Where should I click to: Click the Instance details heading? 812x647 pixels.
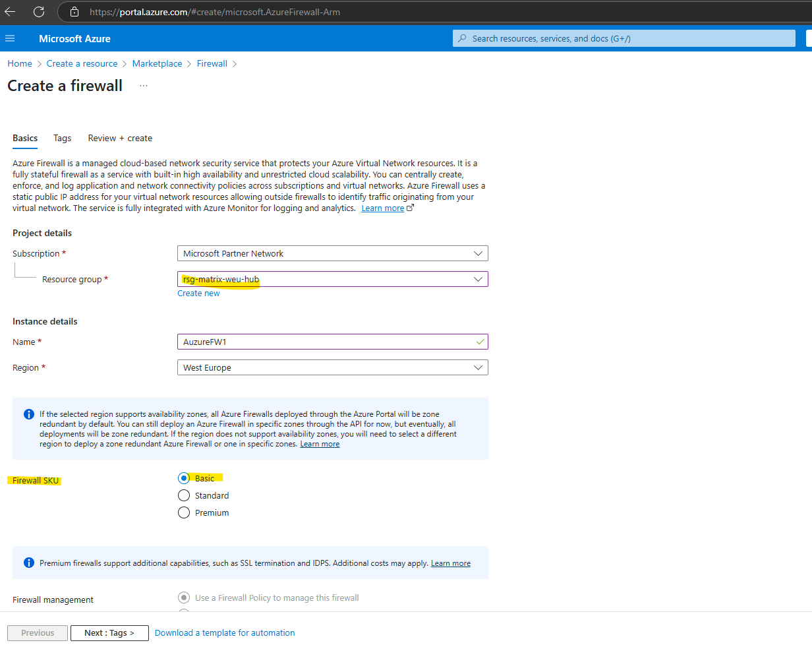tap(45, 321)
